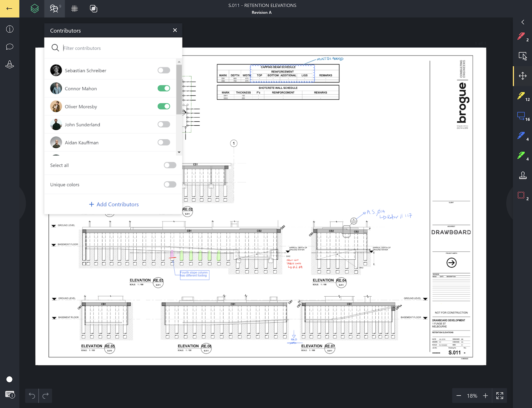Select the green pen tool

(x=521, y=155)
